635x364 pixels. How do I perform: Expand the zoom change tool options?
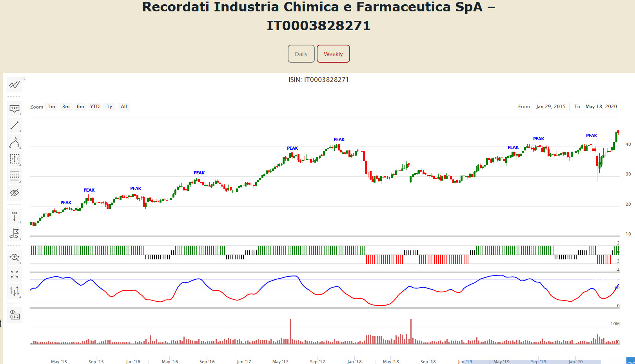15,257
